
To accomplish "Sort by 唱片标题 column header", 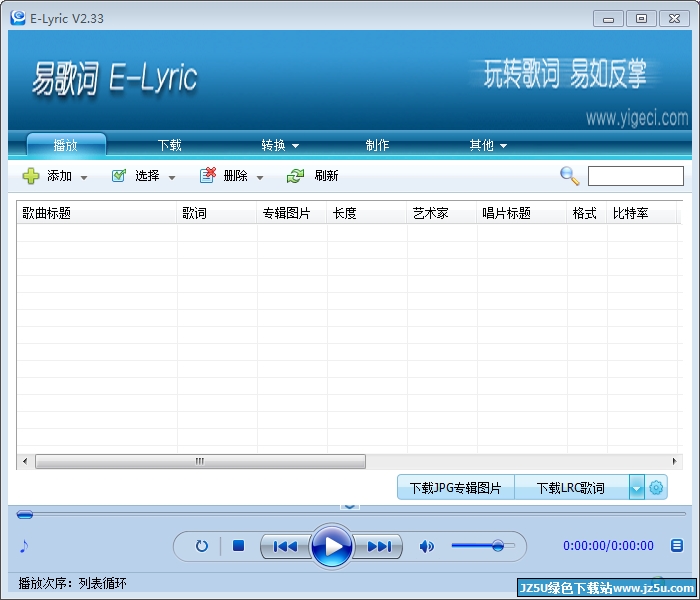I will 522,213.
